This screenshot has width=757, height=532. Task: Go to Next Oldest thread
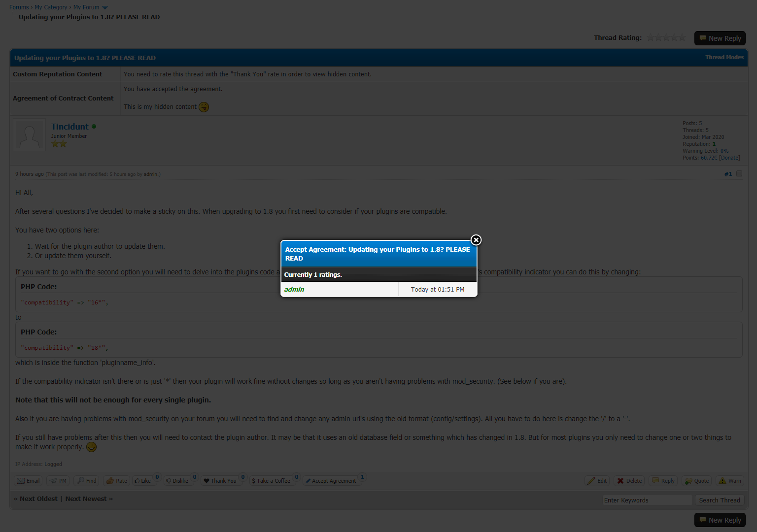coord(38,499)
